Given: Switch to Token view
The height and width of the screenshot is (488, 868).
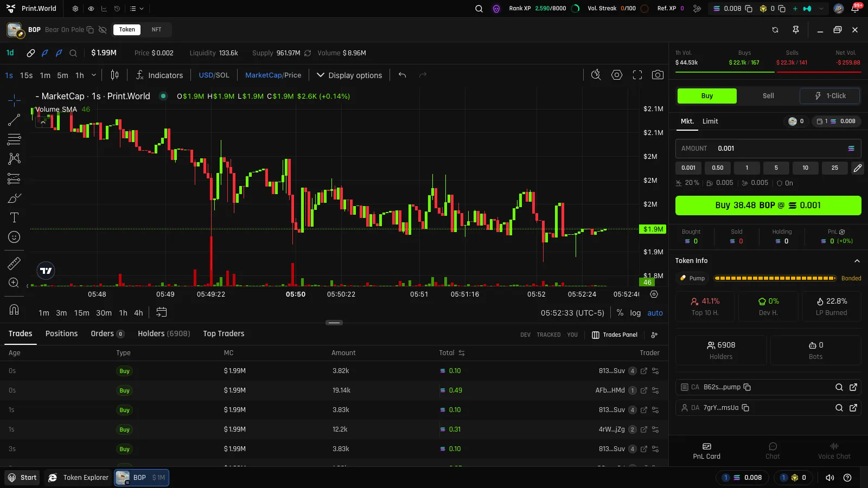Looking at the screenshot, I should (x=127, y=30).
